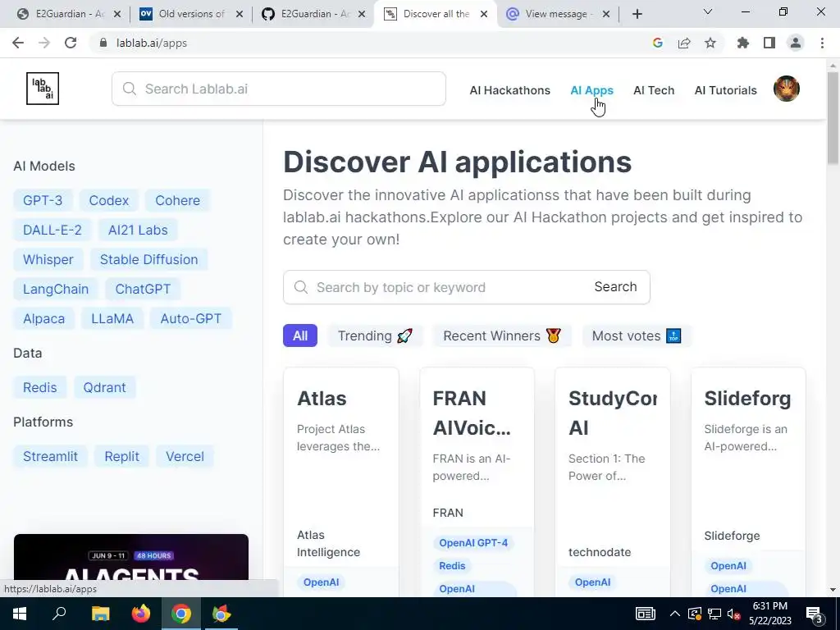The width and height of the screenshot is (840, 630).
Task: Open the Windows Start menu
Action: (20, 614)
